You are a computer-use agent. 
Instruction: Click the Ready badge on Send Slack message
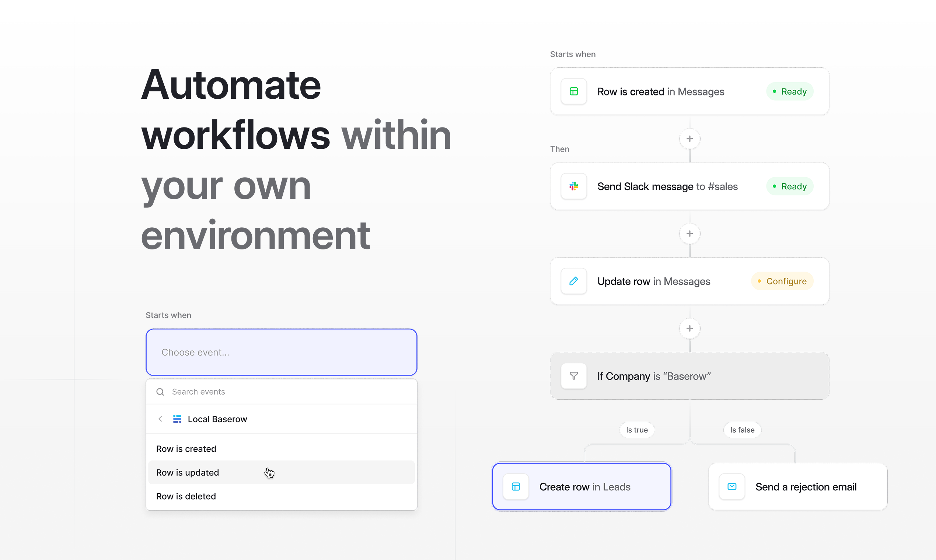tap(790, 186)
